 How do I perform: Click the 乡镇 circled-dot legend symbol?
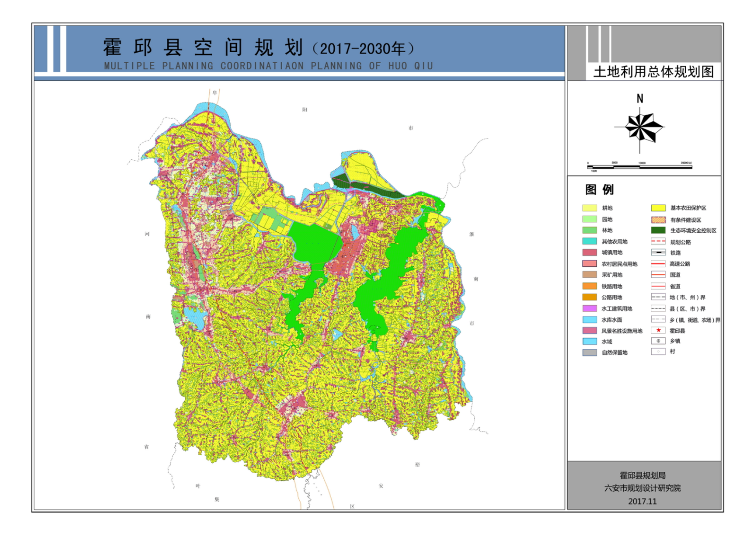pyautogui.click(x=658, y=341)
